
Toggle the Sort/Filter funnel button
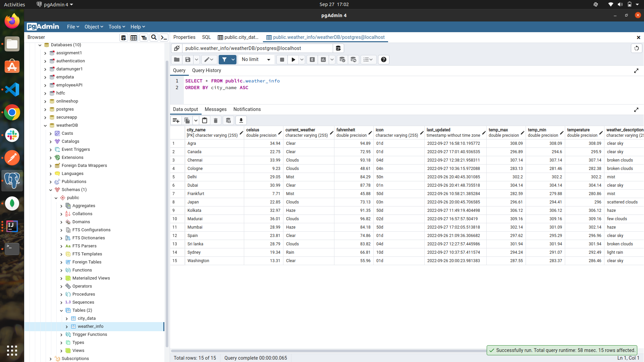[x=224, y=60]
